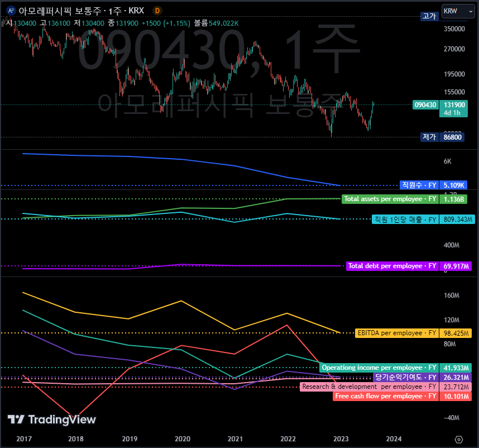Viewport: 479px width, 448px height.
Task: Click the 809.343M revenue per employee value
Action: (x=457, y=220)
